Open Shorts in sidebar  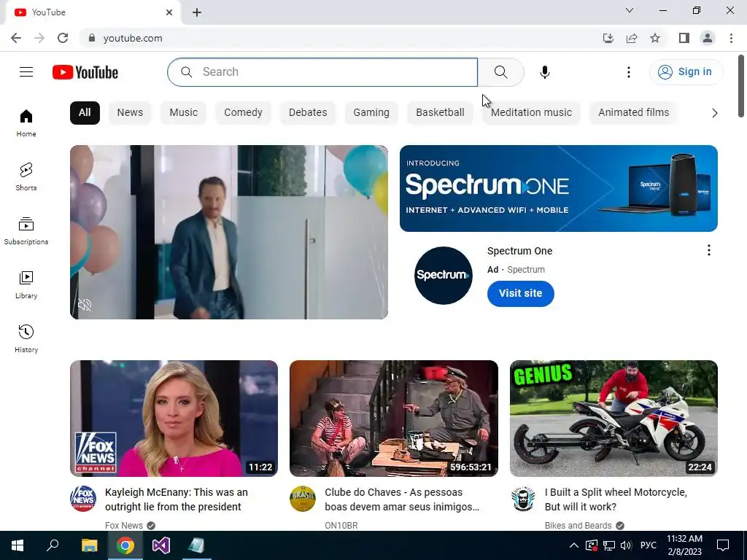click(26, 176)
